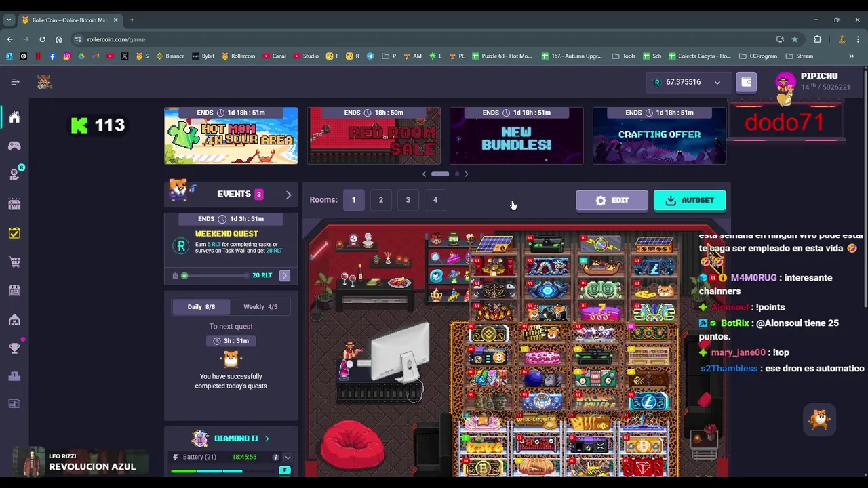Open X (Twitter) bookmark icon
Viewport: 868px width, 488px height.
124,56
